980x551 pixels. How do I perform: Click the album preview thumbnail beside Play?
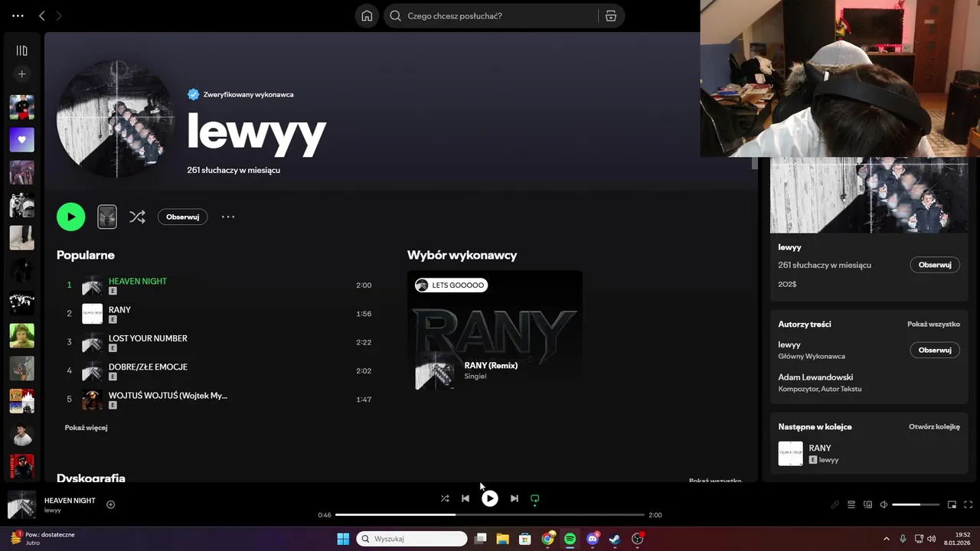pyautogui.click(x=107, y=217)
